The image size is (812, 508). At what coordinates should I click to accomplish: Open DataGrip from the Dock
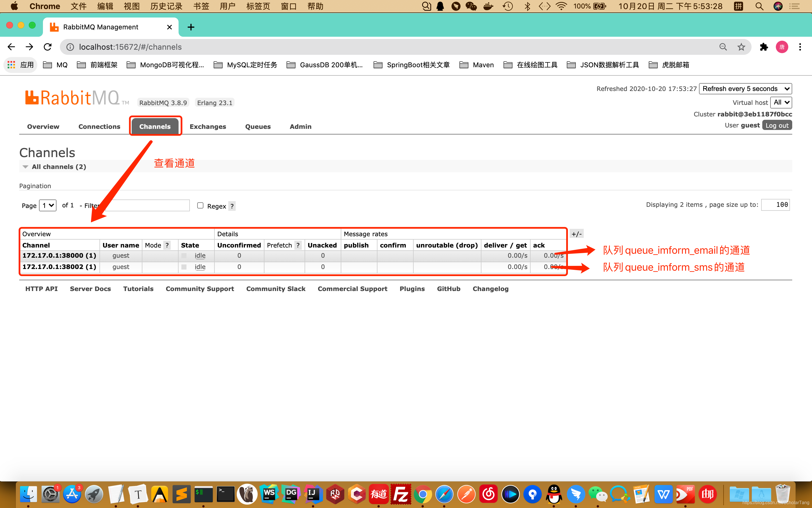[291, 494]
